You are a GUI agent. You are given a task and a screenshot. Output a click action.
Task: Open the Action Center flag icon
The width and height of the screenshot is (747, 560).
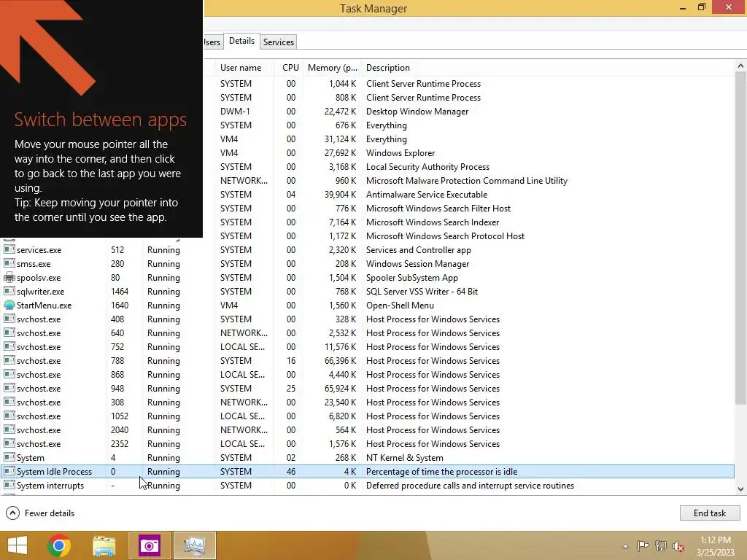click(x=643, y=545)
